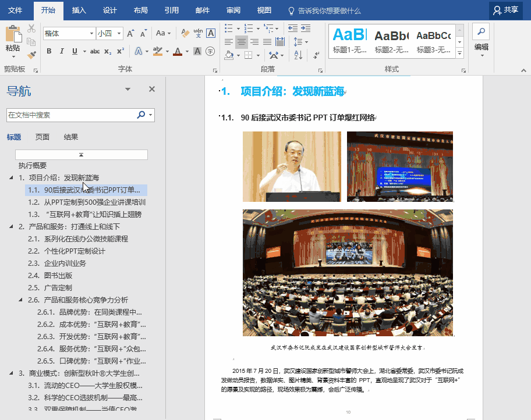Screen dimensions: 531x420
Task: Open the font name dropdown showing 楷体
Action: pyautogui.click(x=69, y=34)
